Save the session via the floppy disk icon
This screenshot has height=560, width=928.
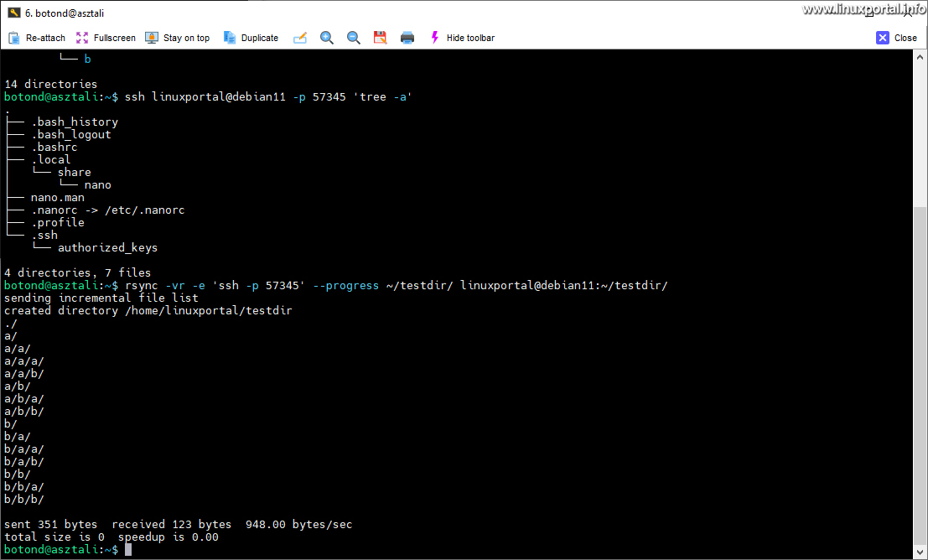pyautogui.click(x=380, y=37)
